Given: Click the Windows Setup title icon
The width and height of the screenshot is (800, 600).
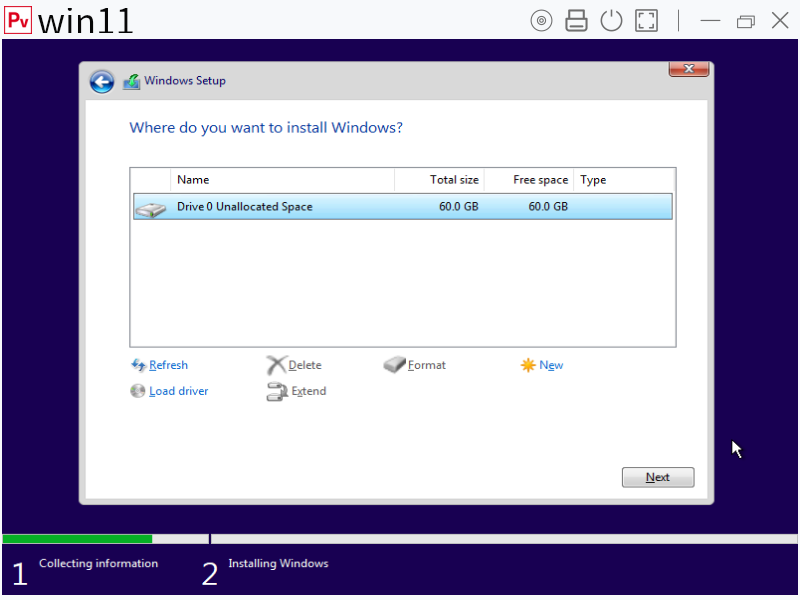Looking at the screenshot, I should [x=132, y=81].
